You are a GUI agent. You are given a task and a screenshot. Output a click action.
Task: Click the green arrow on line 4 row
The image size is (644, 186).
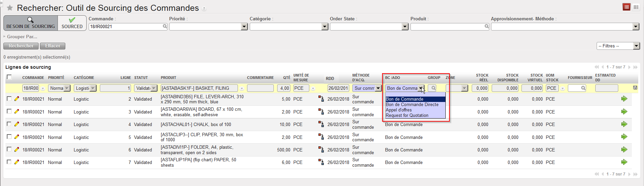624,124
